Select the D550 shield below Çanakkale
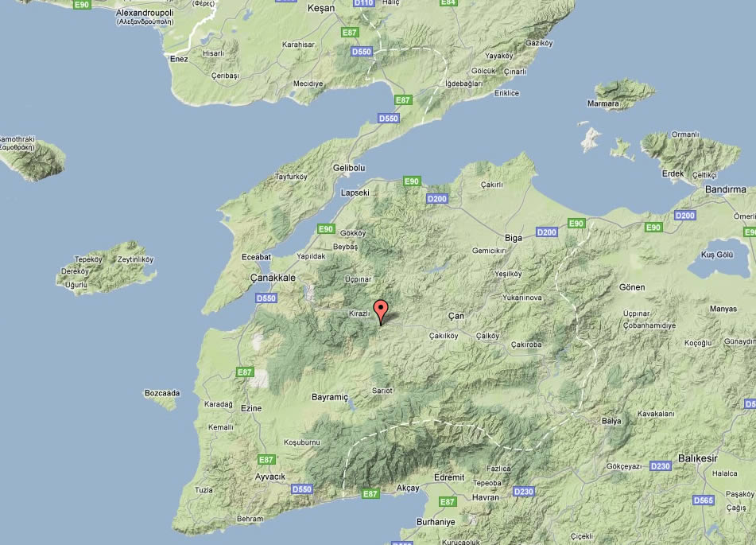Viewport: 756px width, 545px height. tap(266, 298)
